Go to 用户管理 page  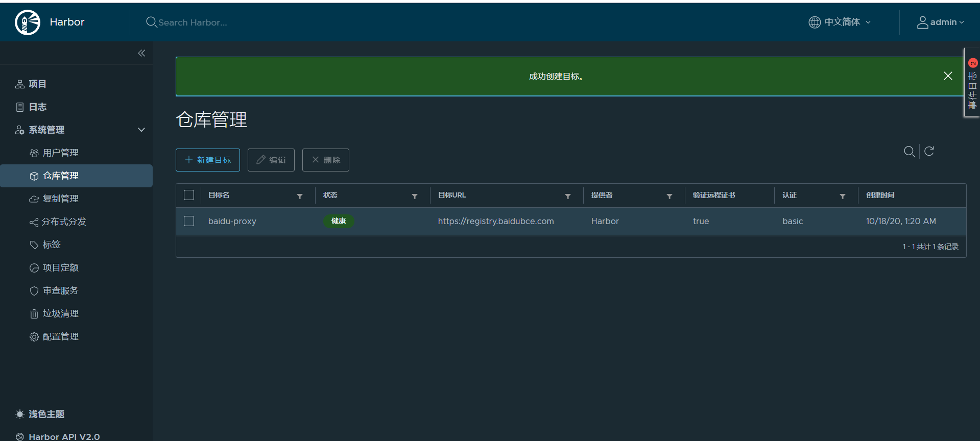(x=60, y=153)
